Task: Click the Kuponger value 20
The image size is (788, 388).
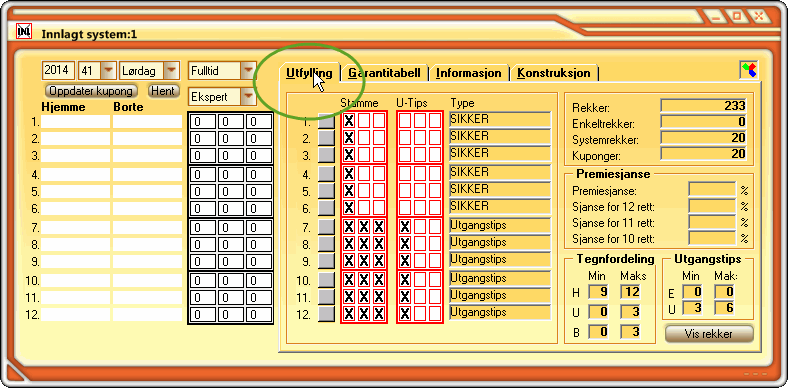Action: tap(704, 154)
